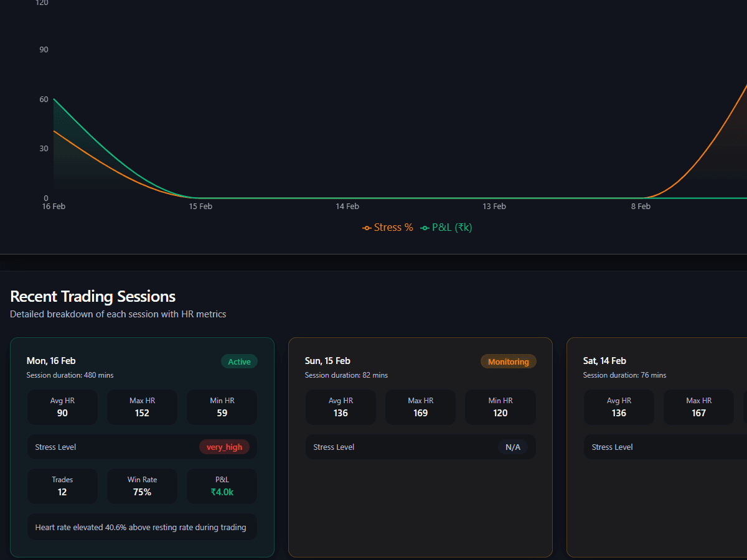Click the very_high stress level badge
Viewport: 747px width, 560px height.
pyautogui.click(x=225, y=446)
